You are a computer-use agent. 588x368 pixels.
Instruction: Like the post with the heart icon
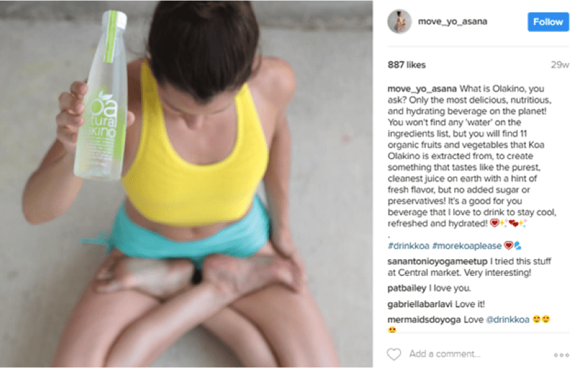click(x=394, y=354)
